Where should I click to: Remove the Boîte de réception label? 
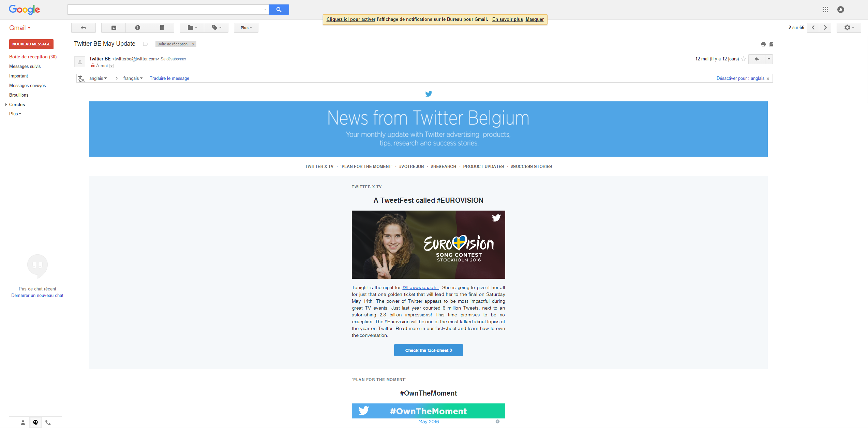[193, 44]
